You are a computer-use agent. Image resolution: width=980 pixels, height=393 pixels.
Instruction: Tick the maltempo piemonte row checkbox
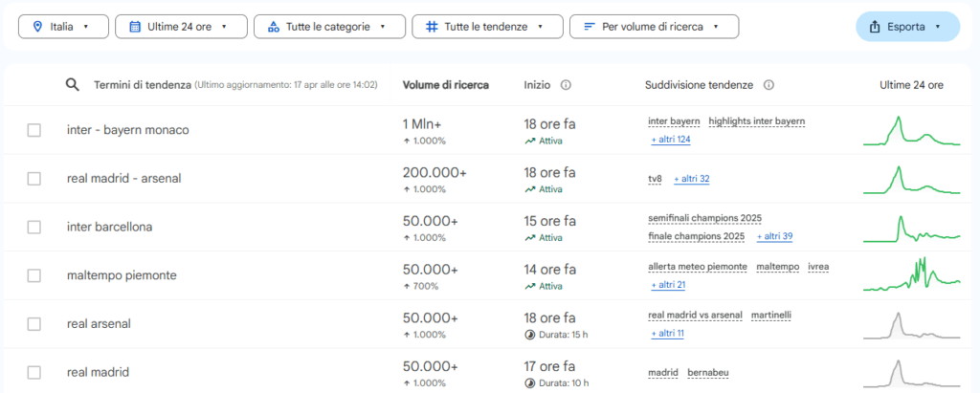click(34, 275)
